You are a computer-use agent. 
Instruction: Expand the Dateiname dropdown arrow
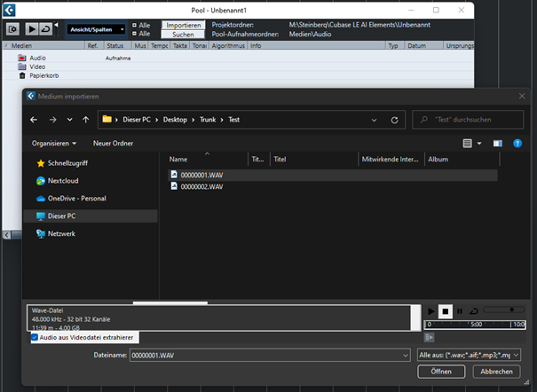[x=406, y=356]
